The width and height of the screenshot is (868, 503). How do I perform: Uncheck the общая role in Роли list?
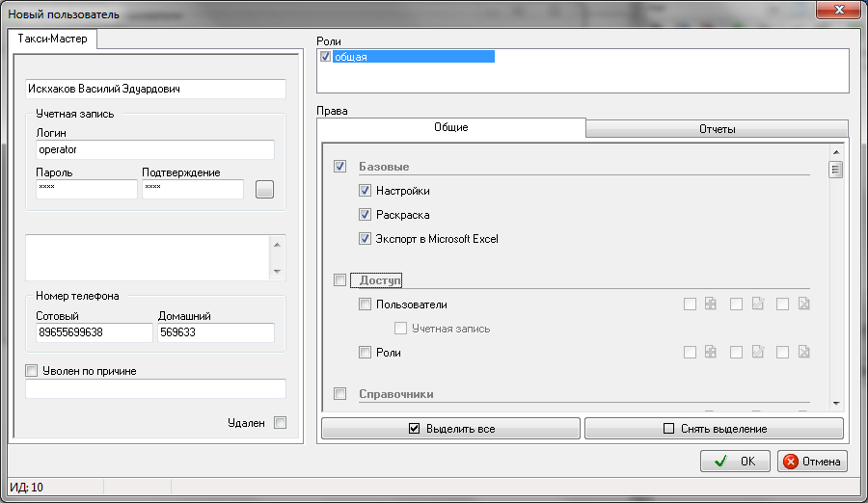coord(325,57)
